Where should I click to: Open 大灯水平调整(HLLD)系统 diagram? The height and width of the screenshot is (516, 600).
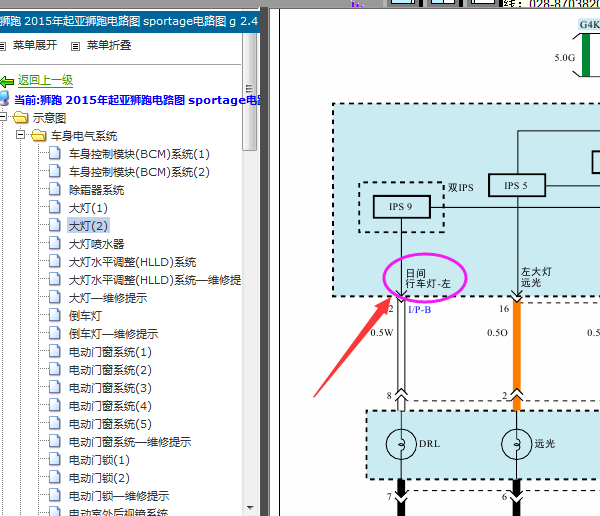pos(132,262)
